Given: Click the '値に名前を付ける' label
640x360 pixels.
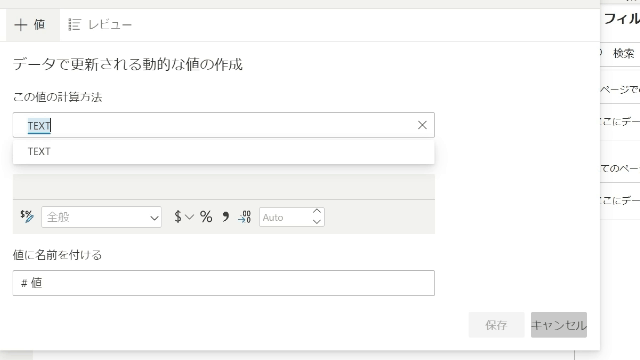Looking at the screenshot, I should (58, 255).
